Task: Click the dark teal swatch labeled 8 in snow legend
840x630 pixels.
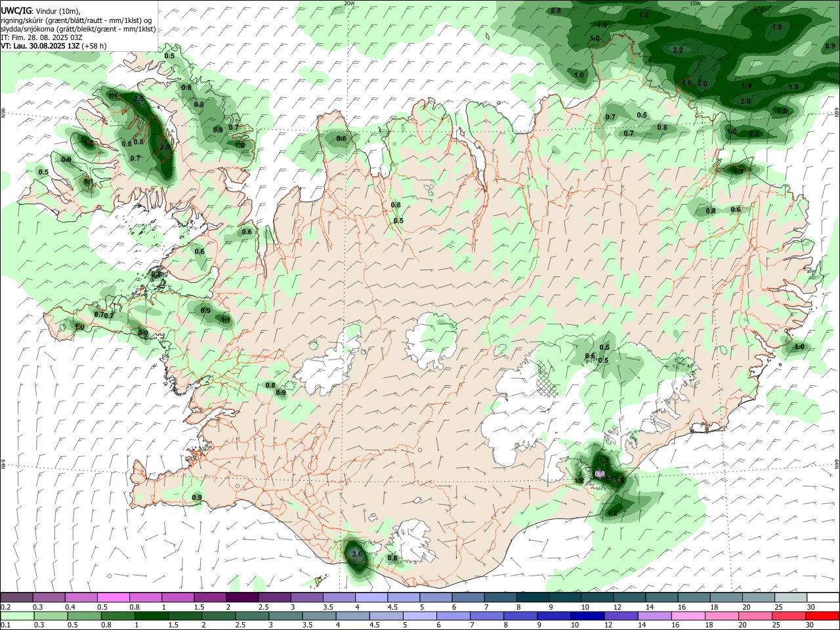Action: coord(533,598)
